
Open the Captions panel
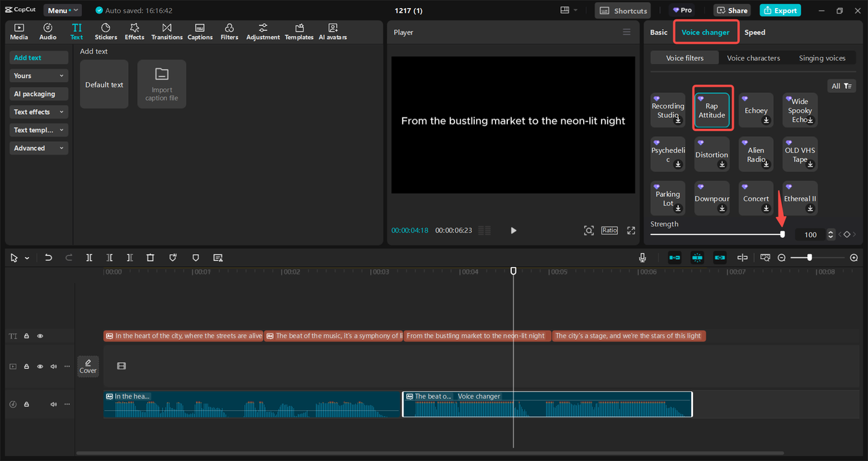(x=200, y=31)
